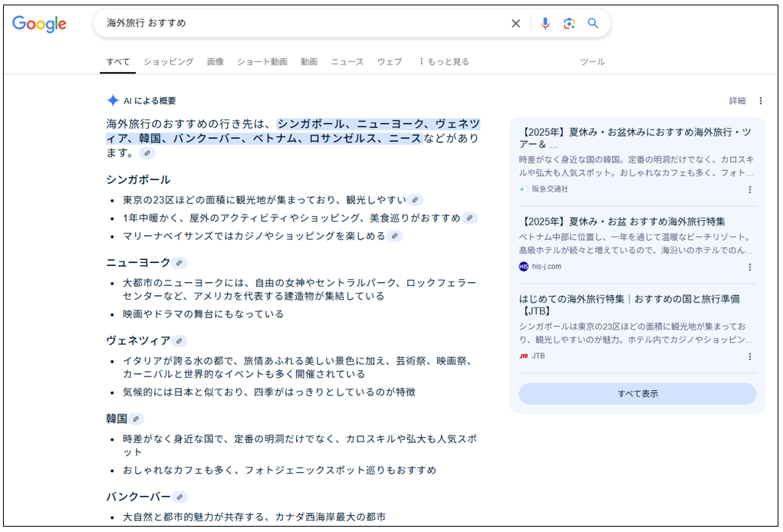Click the AI による概要 label
The width and height of the screenshot is (783, 532).
tap(150, 101)
